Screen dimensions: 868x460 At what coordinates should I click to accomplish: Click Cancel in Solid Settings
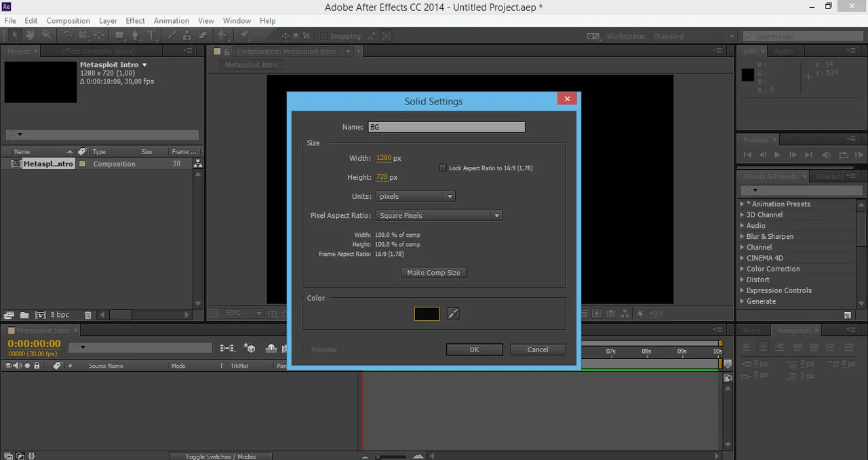coord(538,349)
